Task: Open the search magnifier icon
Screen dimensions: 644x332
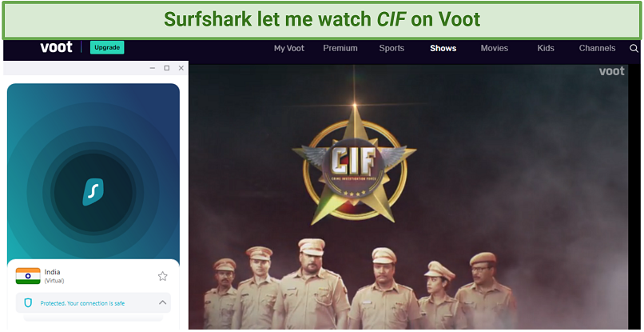Action: (634, 49)
